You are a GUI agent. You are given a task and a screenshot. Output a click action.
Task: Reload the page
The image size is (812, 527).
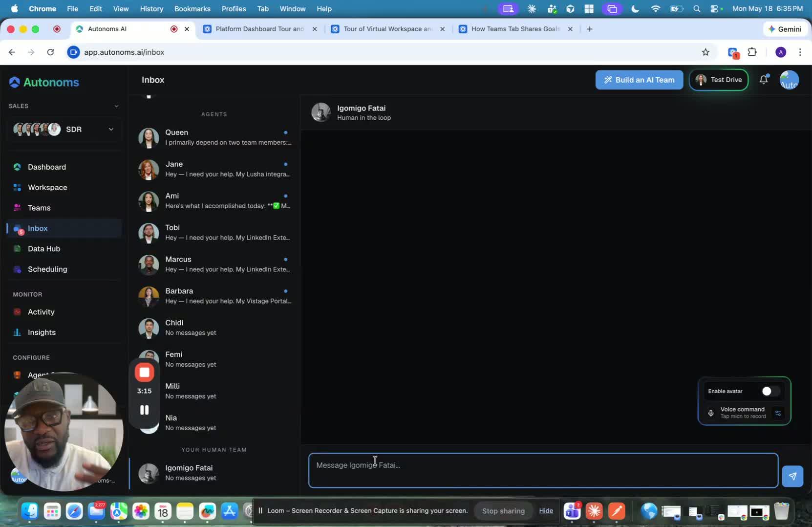[50, 52]
